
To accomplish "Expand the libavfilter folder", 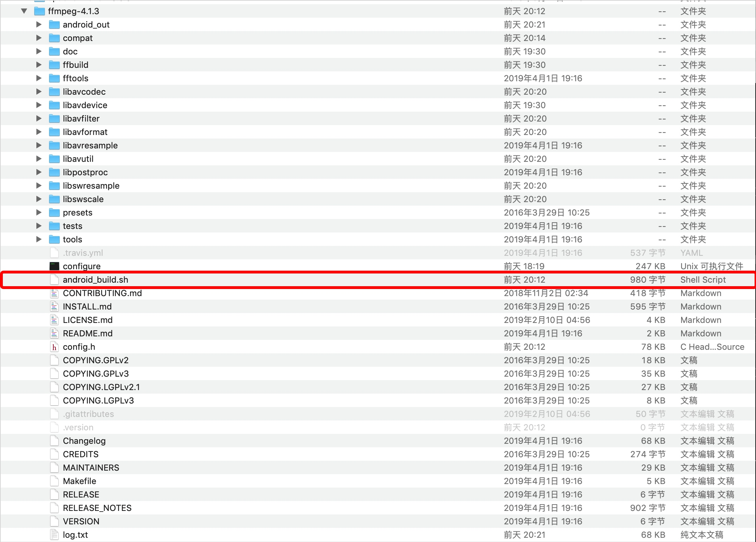I will (x=39, y=118).
